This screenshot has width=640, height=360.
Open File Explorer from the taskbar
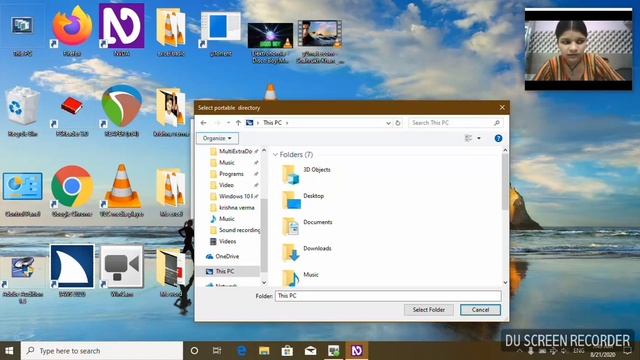click(x=264, y=351)
